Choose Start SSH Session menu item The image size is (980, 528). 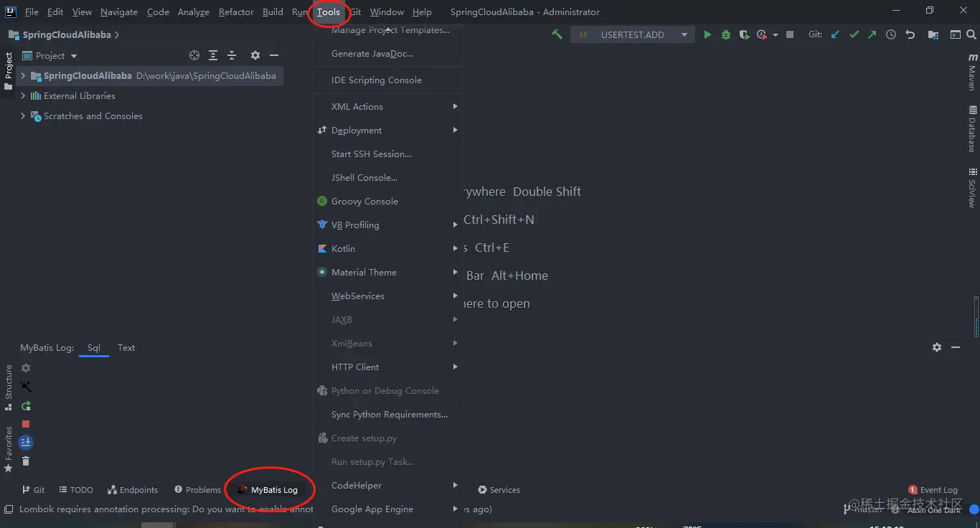pos(388,154)
